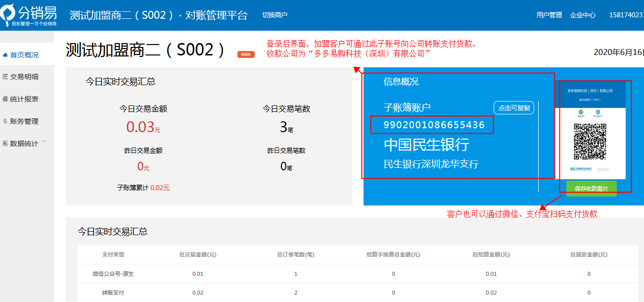
Task: Click the green WeChat pay icon
Action: pos(581,113)
